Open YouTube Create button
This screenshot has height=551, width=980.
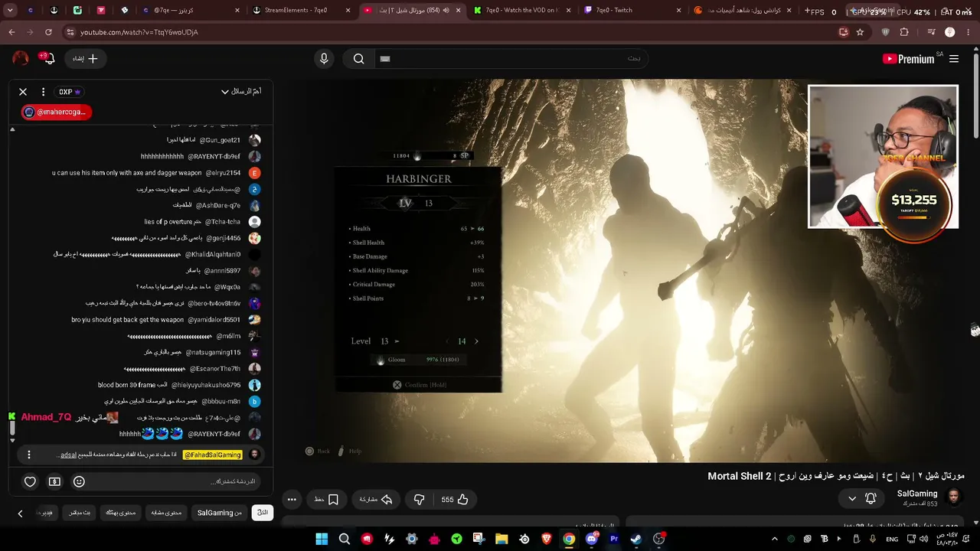pos(86,58)
